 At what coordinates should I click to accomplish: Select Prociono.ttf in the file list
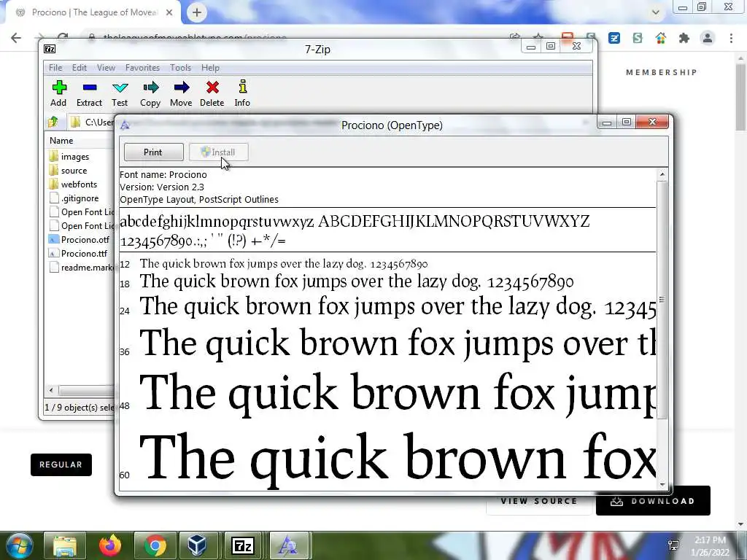click(79, 253)
